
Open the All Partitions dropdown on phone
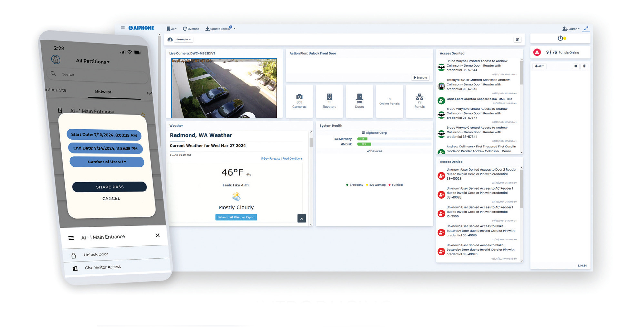(93, 61)
